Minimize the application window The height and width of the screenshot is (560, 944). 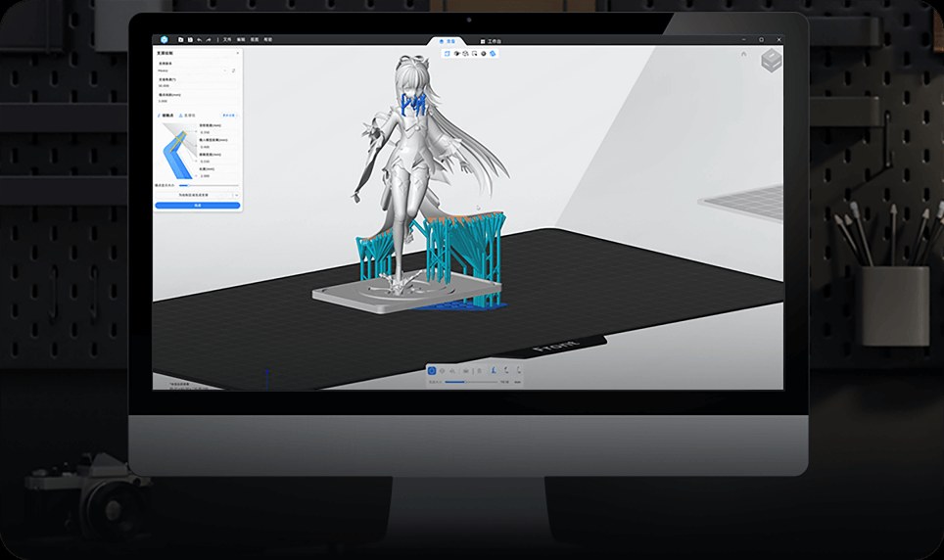[743, 40]
